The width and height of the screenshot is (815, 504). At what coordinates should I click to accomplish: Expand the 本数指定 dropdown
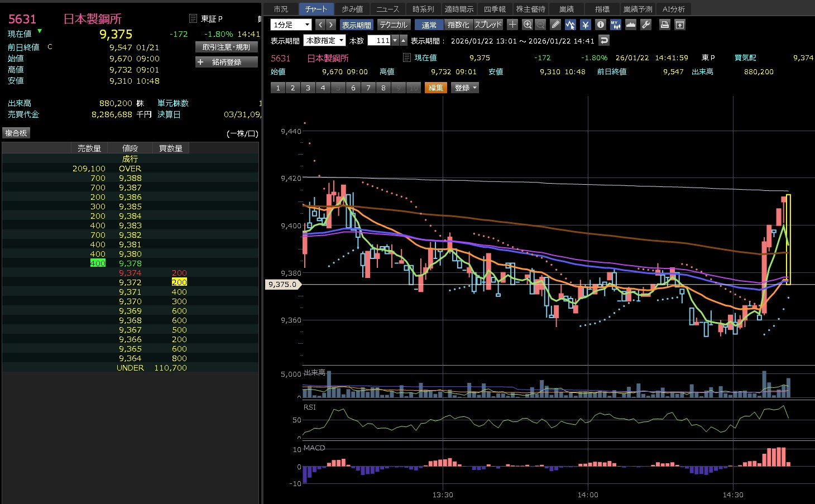coord(324,41)
